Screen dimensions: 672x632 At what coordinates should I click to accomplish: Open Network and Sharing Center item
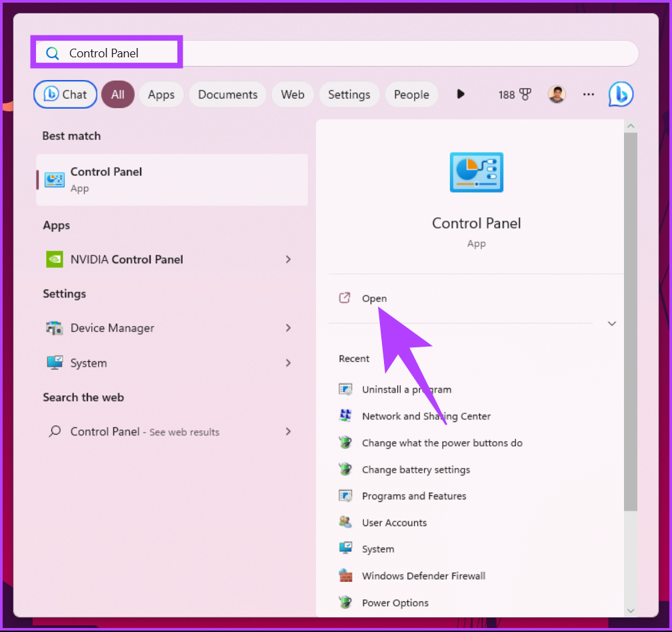click(x=427, y=416)
